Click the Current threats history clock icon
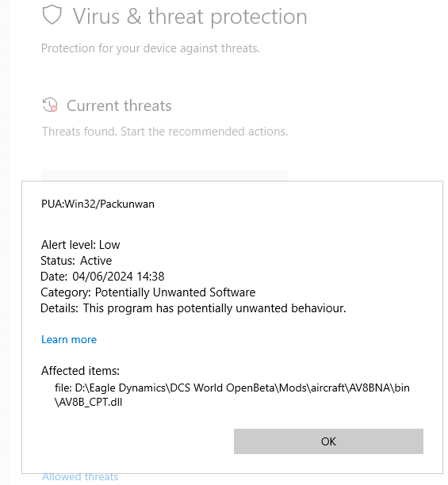Screen dimensions: 448x485 50,105
